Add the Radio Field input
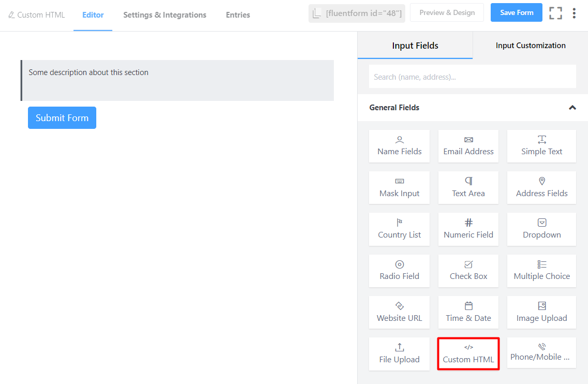The image size is (588, 384). 399,271
